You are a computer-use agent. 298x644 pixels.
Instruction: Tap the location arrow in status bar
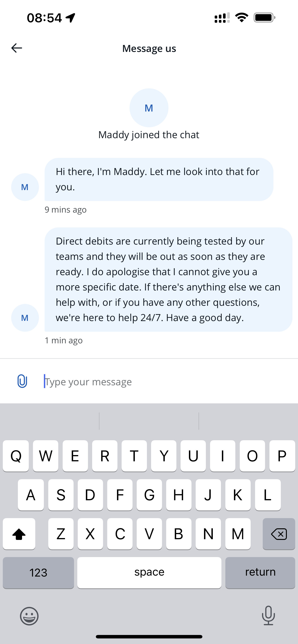click(x=71, y=18)
